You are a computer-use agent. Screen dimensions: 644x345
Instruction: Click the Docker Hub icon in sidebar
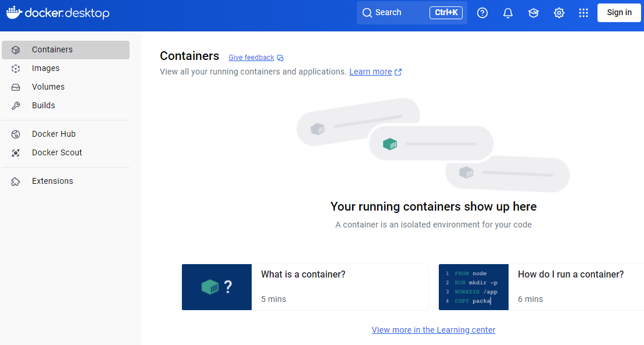click(16, 134)
